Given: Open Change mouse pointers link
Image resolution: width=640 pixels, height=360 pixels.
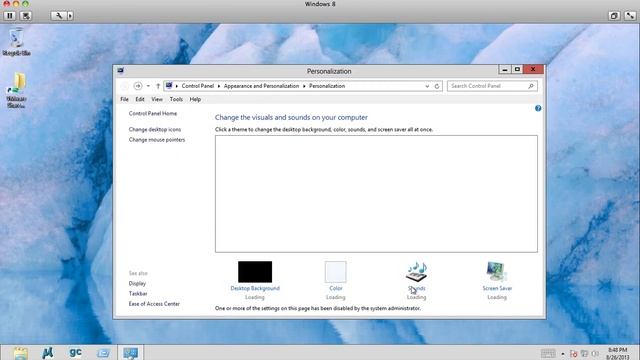Looking at the screenshot, I should tap(157, 140).
